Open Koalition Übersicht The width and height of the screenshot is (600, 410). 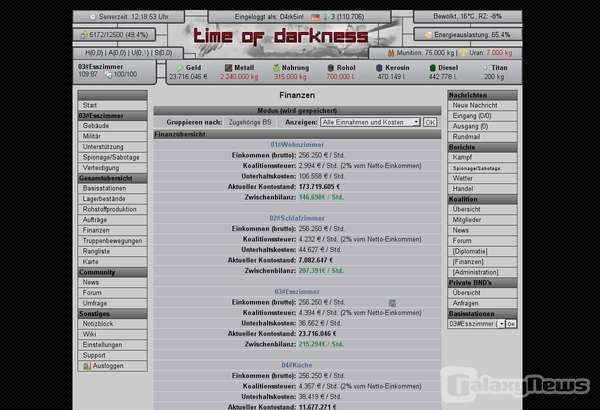tap(483, 209)
